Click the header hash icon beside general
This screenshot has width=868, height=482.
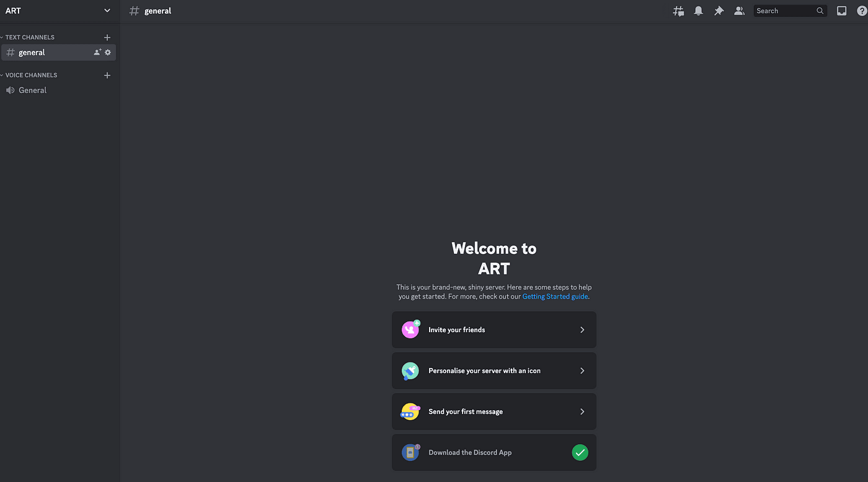pos(134,11)
